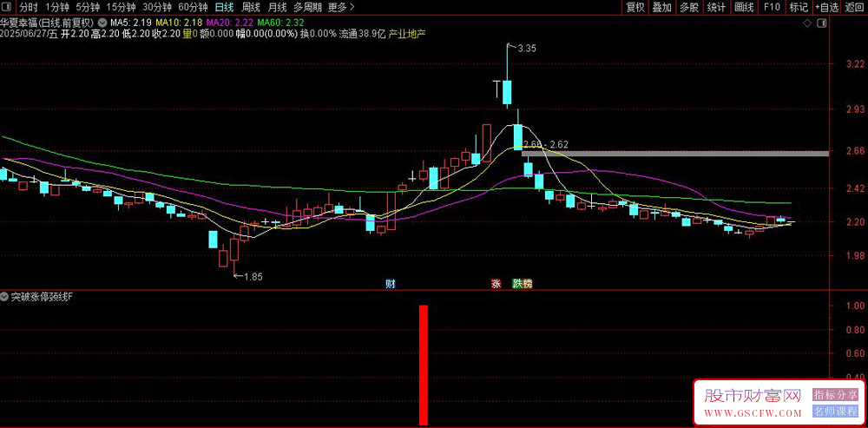Open the 多股 multi-stock view
Screen dimensions: 868x428
click(x=688, y=7)
